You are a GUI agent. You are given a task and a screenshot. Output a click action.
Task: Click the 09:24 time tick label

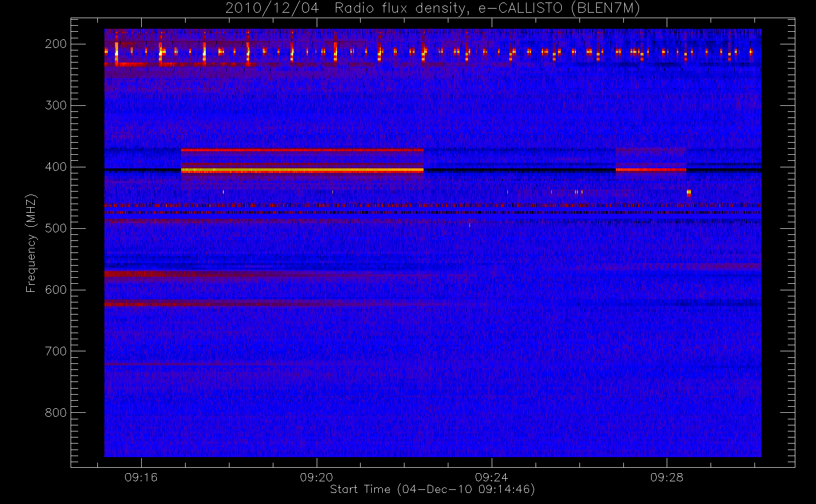pos(491,477)
